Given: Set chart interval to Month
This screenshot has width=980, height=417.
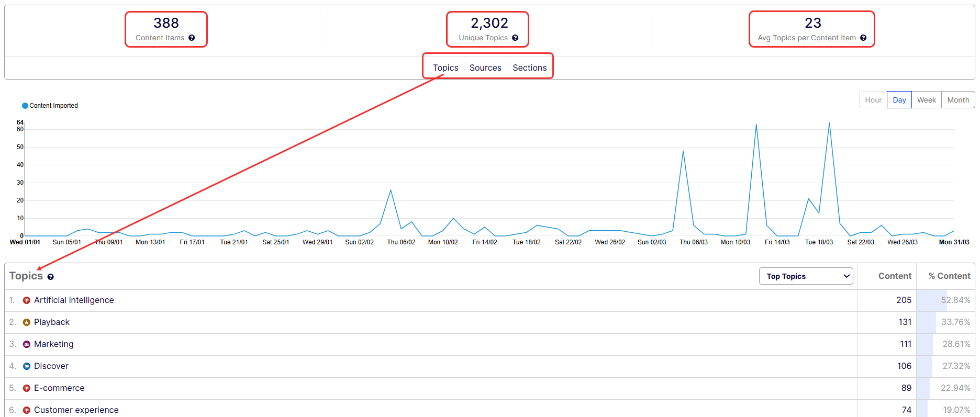Looking at the screenshot, I should click(958, 100).
